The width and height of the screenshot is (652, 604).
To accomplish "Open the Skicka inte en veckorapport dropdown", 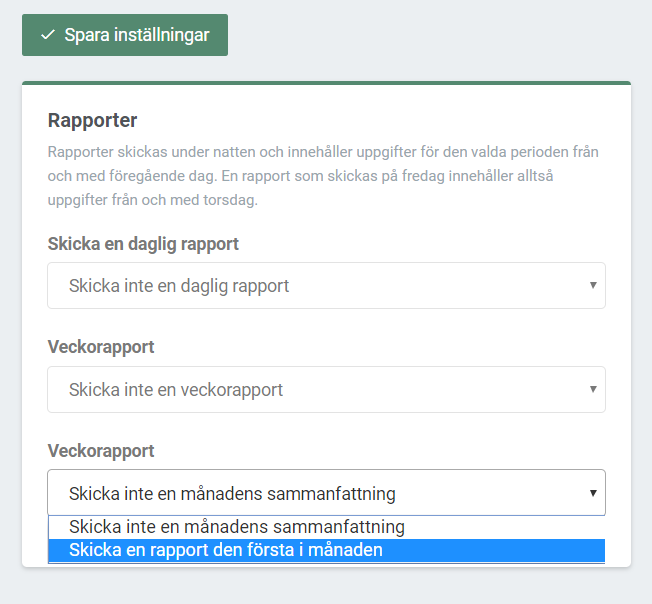I will [x=326, y=390].
